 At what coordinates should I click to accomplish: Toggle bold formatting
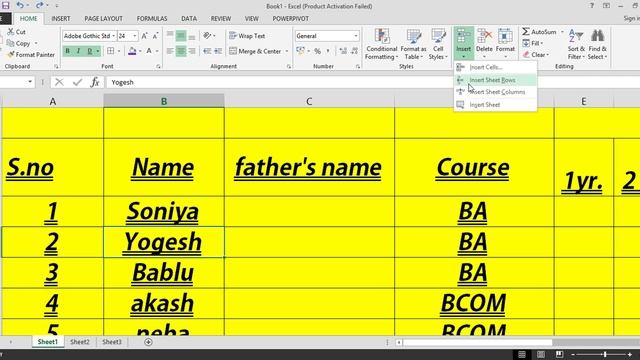coord(67,51)
